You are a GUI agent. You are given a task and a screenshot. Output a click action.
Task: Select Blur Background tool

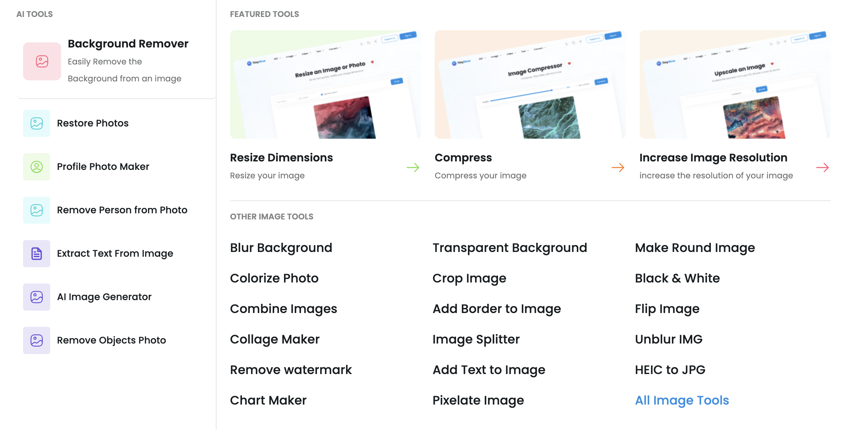(281, 248)
